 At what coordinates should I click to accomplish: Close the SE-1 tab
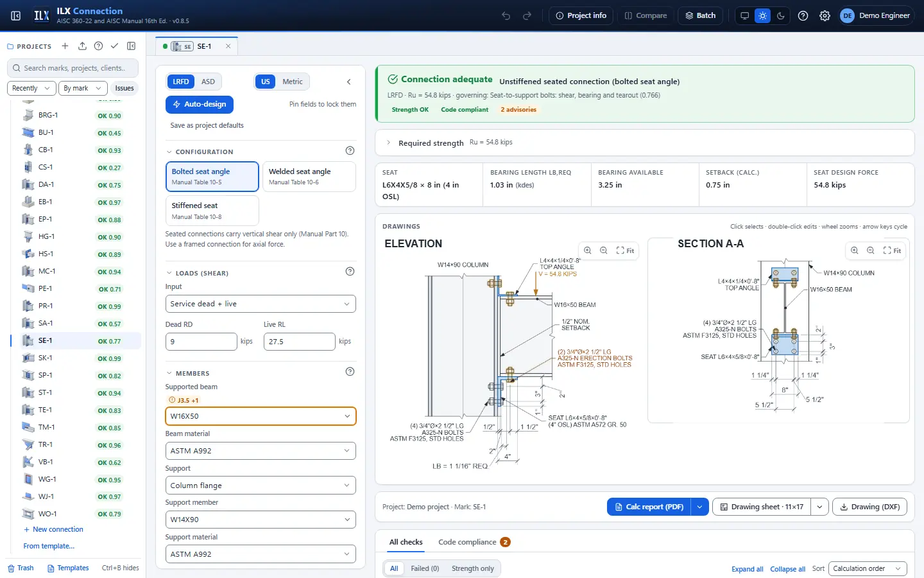[228, 46]
